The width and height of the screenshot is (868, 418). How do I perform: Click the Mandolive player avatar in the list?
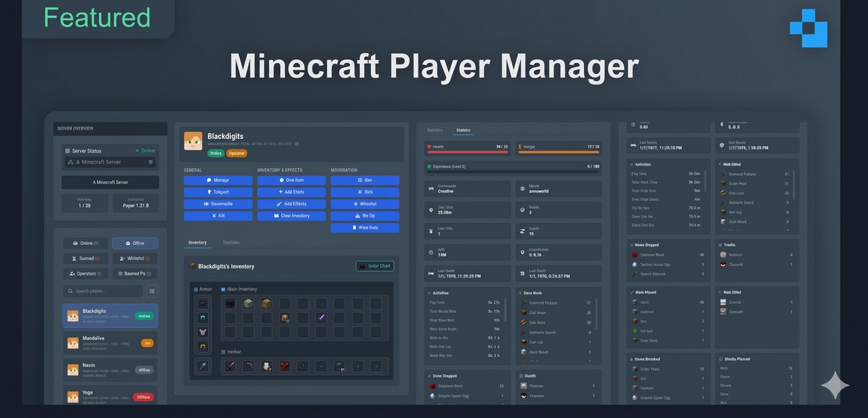click(x=73, y=343)
